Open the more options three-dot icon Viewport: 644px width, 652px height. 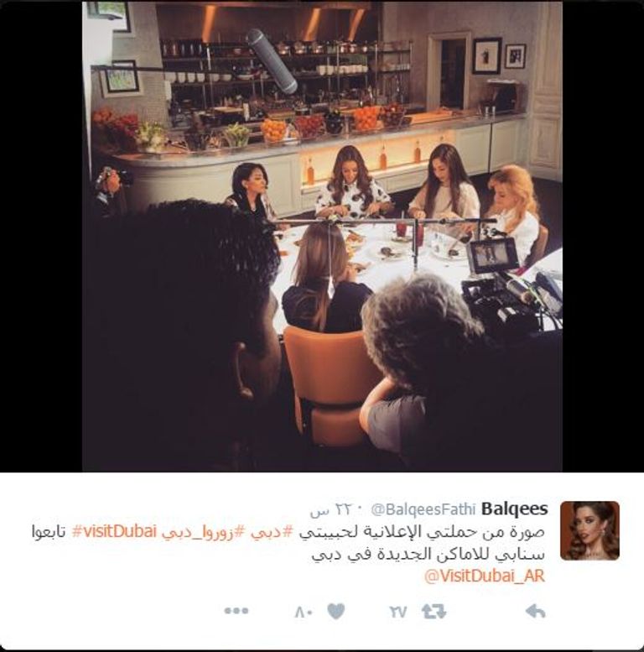[x=236, y=611]
